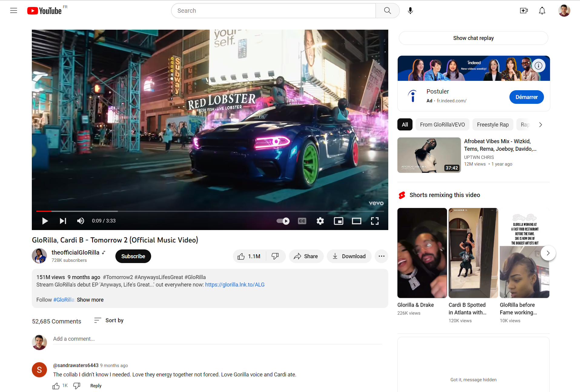Expand description with Show more
Screen dimensions: 580x392
click(90, 300)
